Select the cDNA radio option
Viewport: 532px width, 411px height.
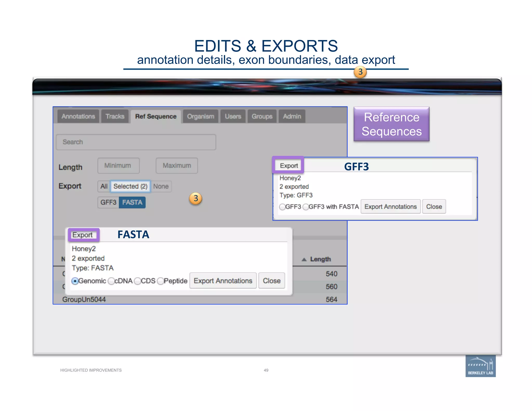tap(111, 281)
